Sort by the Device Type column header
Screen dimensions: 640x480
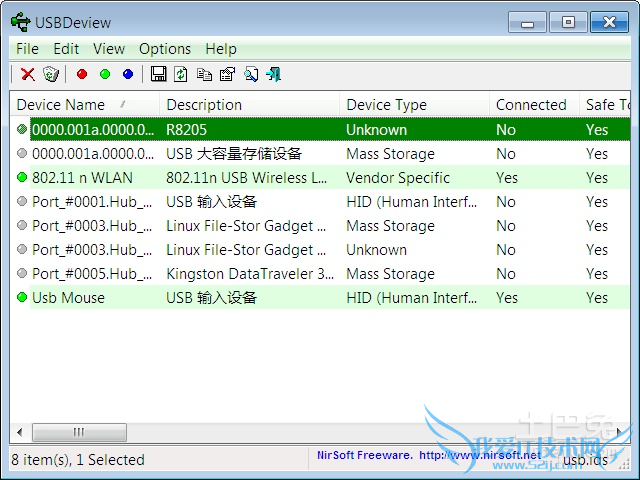(414, 105)
